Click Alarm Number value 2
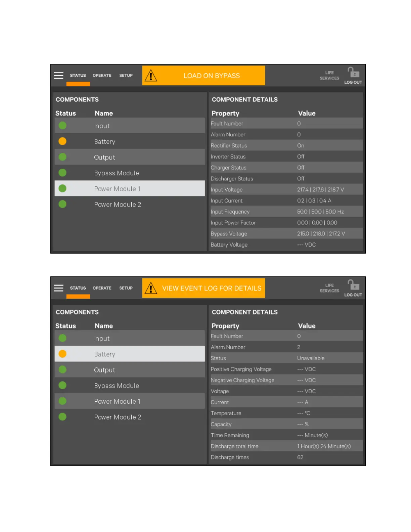This screenshot has height=532, width=411. tap(299, 347)
